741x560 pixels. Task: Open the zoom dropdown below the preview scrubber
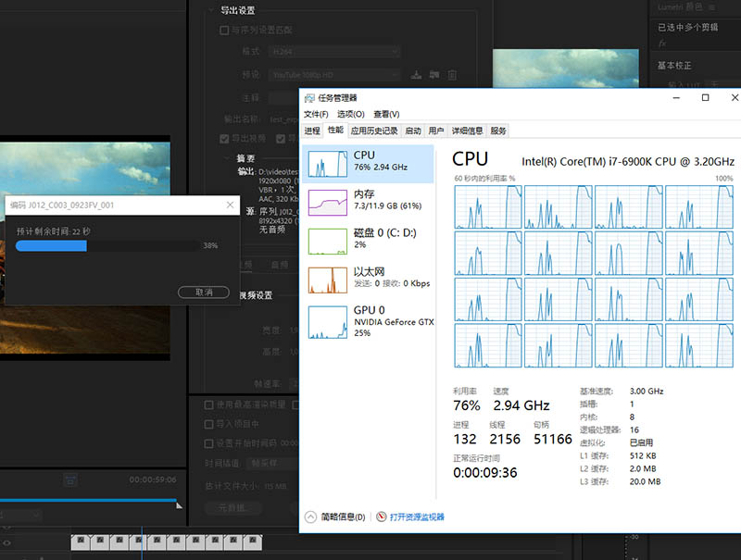pyautogui.click(x=20, y=515)
